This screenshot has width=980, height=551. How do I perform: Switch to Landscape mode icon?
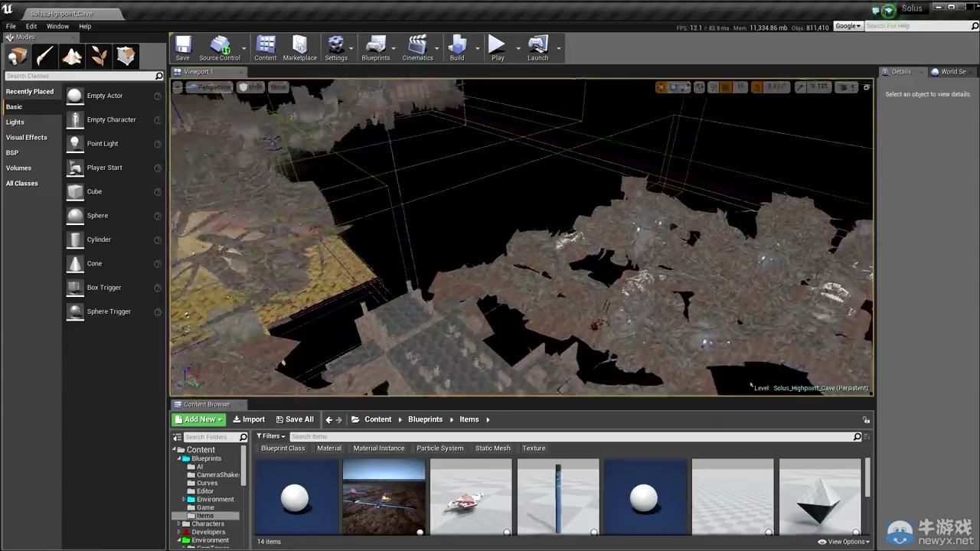click(x=72, y=56)
